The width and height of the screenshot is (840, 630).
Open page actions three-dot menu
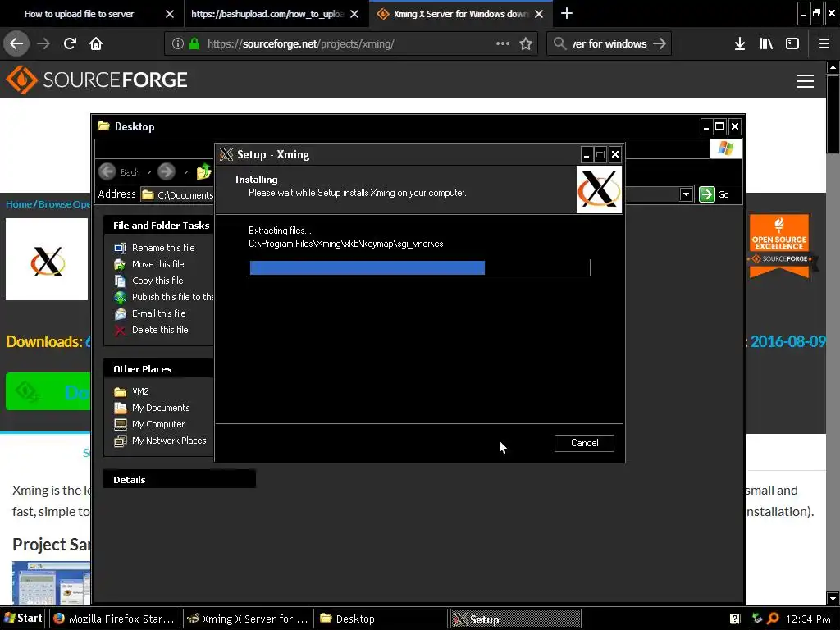503,43
